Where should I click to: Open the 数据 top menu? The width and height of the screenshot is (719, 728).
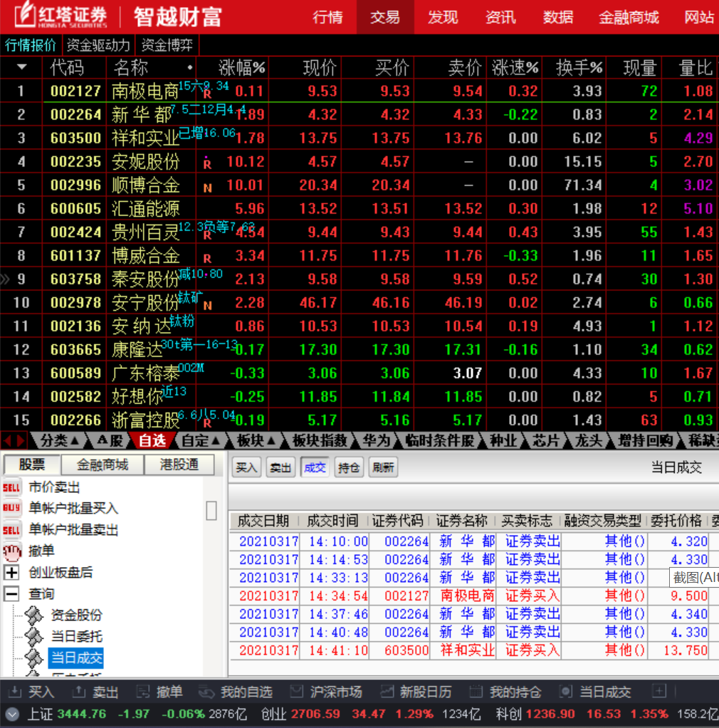point(558,17)
